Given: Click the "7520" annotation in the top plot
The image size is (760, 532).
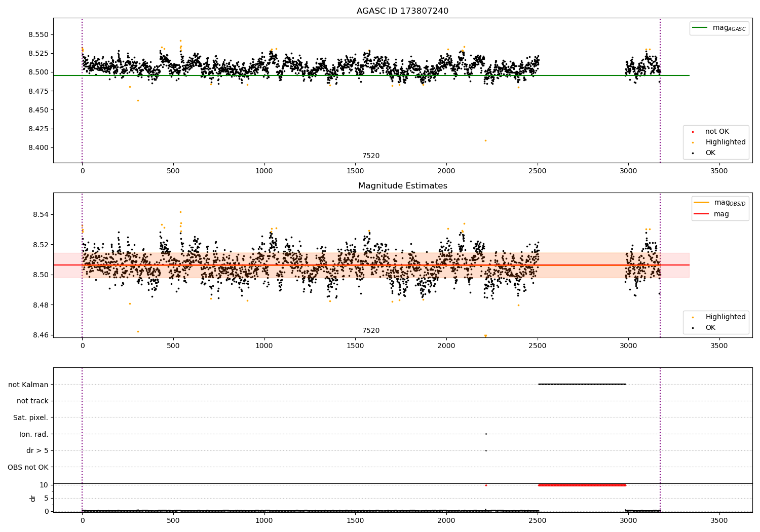Looking at the screenshot, I should point(371,156).
